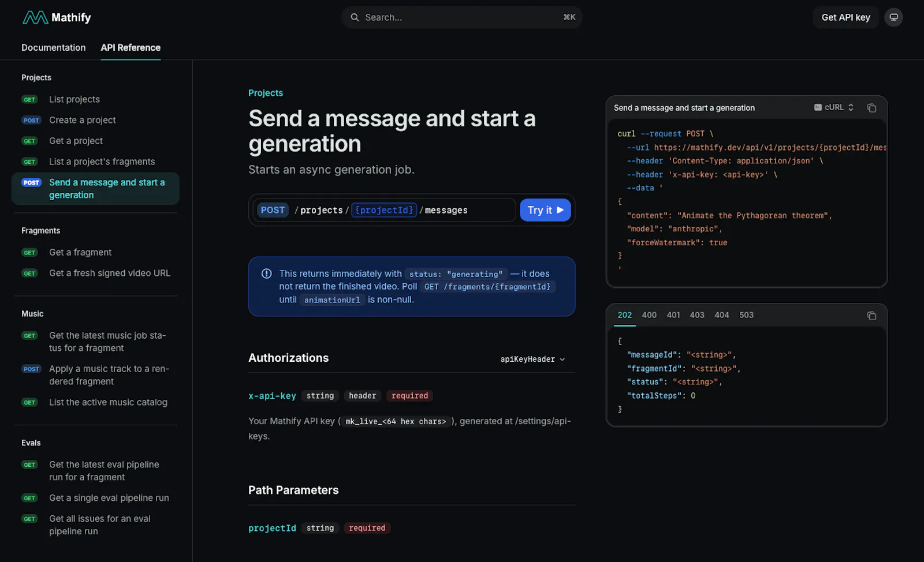Open List a project's fragments endpoint

click(x=95, y=162)
